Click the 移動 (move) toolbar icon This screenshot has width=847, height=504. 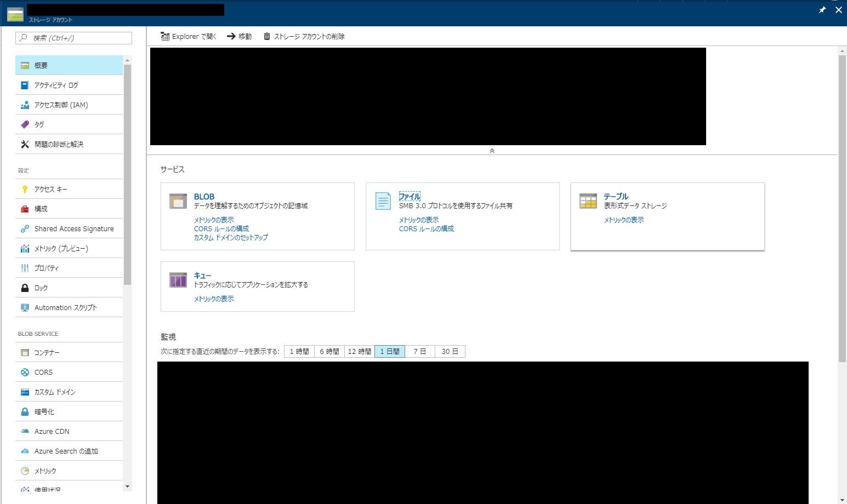pyautogui.click(x=240, y=36)
